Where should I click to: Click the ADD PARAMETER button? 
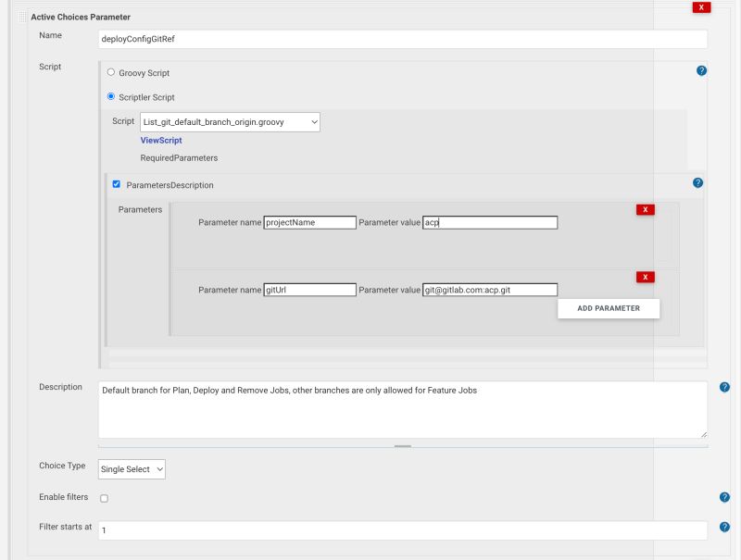click(x=608, y=308)
